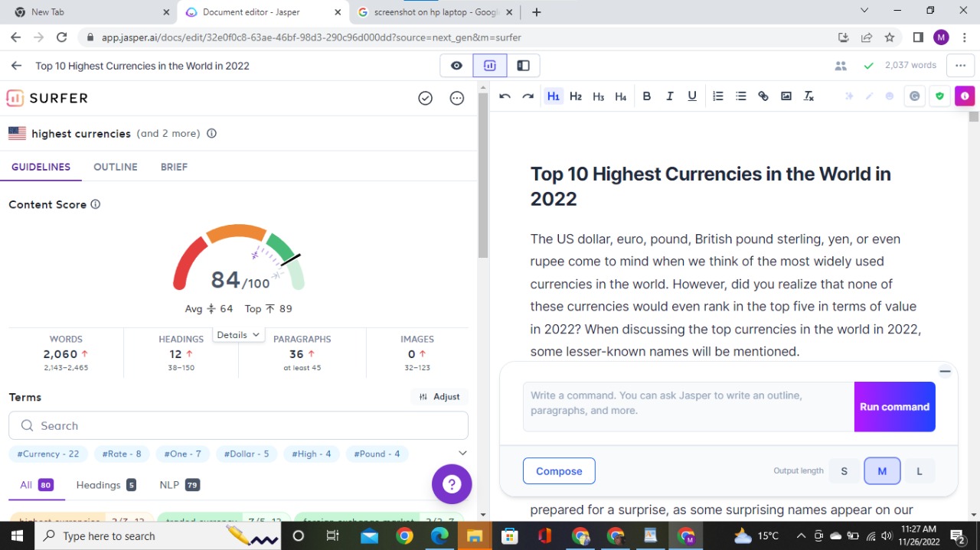The image size is (980, 550).
Task: Open Microsoft Edge from the taskbar
Action: tap(439, 536)
